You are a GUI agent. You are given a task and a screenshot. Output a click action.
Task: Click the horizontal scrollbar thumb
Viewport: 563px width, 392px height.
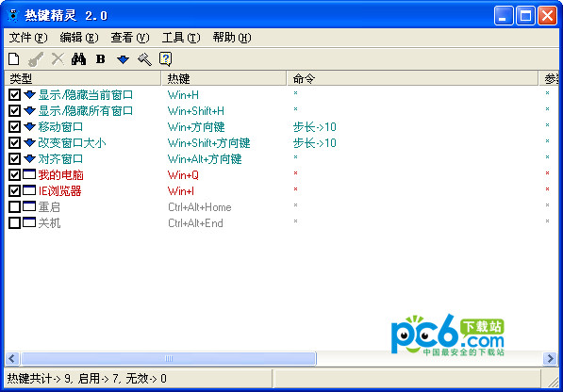(x=169, y=358)
